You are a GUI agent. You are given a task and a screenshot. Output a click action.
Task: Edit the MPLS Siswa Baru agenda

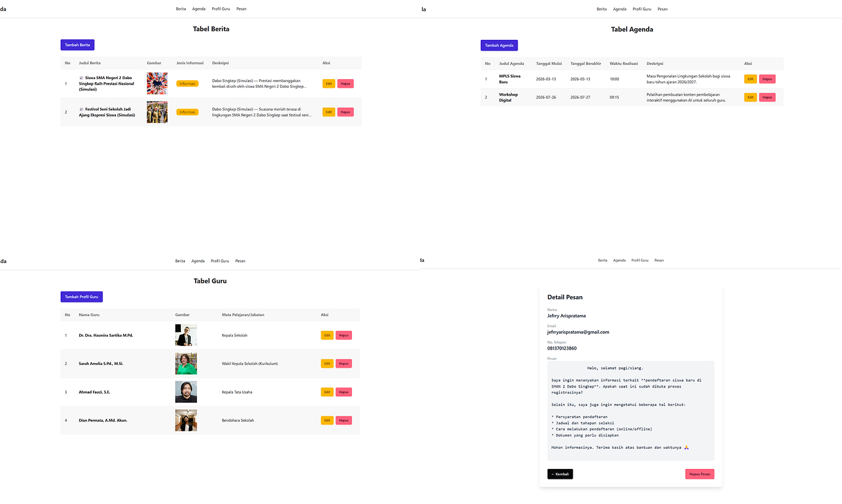pyautogui.click(x=750, y=79)
